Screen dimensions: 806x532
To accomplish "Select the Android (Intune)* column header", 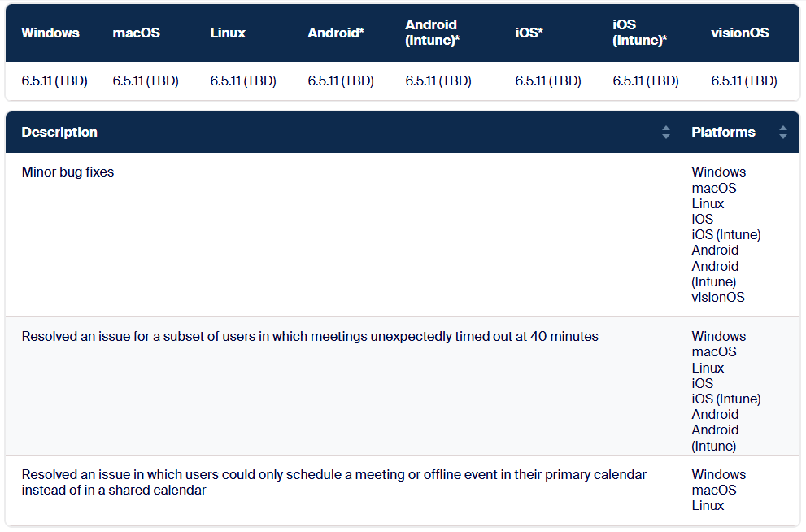I will pyautogui.click(x=433, y=33).
